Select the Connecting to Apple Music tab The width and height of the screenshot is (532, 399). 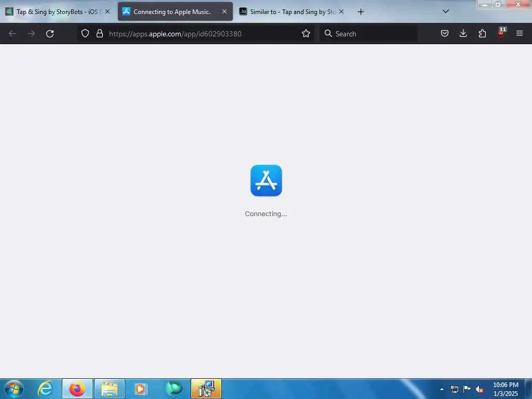[x=175, y=11]
